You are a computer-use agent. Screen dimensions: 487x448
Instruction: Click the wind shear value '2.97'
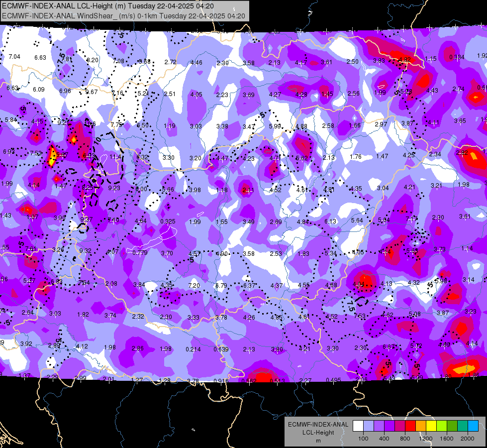tap(381, 124)
